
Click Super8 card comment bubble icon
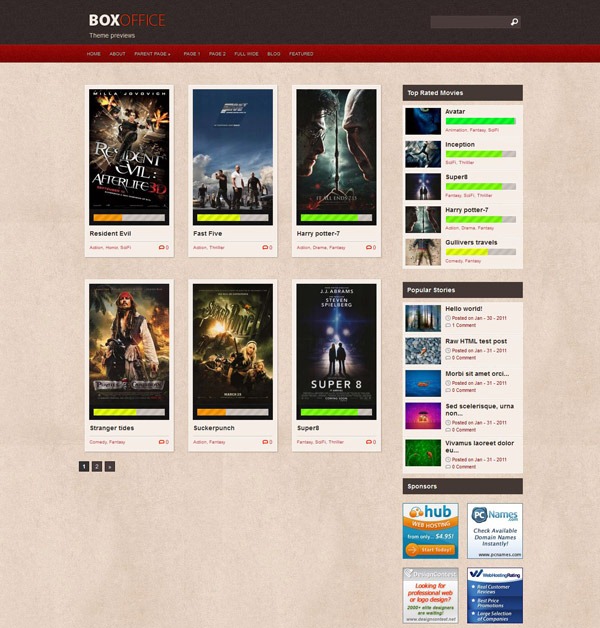tap(368, 442)
